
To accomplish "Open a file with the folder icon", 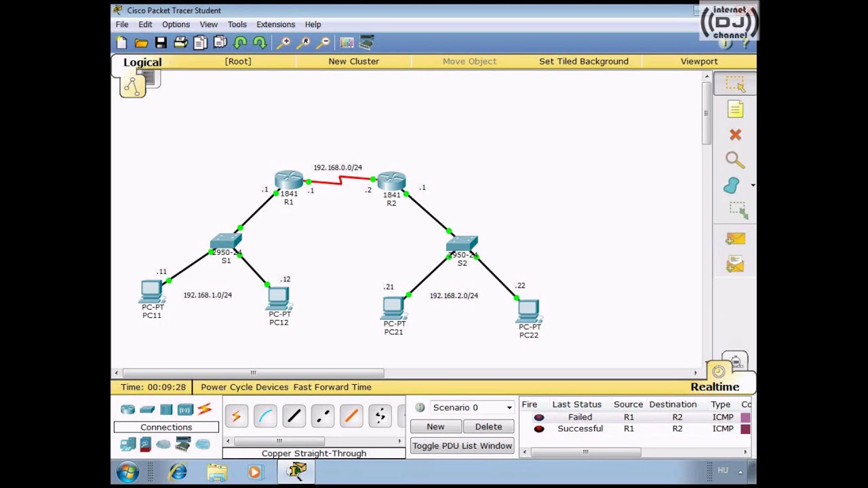I will click(x=141, y=43).
